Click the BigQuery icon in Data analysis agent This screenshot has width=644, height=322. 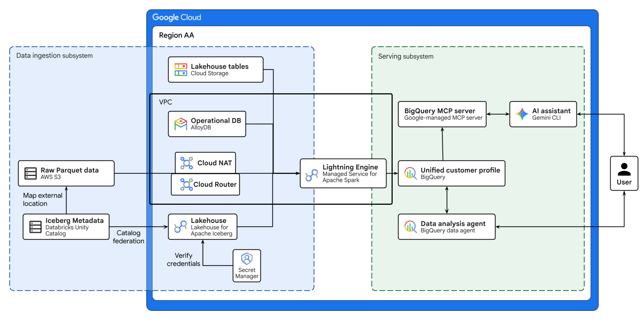(x=410, y=227)
